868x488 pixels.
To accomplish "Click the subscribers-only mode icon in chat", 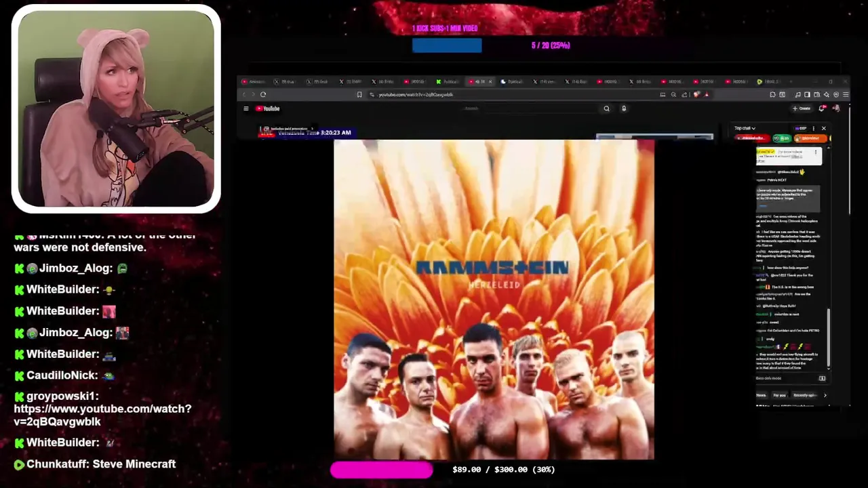I will click(x=822, y=378).
